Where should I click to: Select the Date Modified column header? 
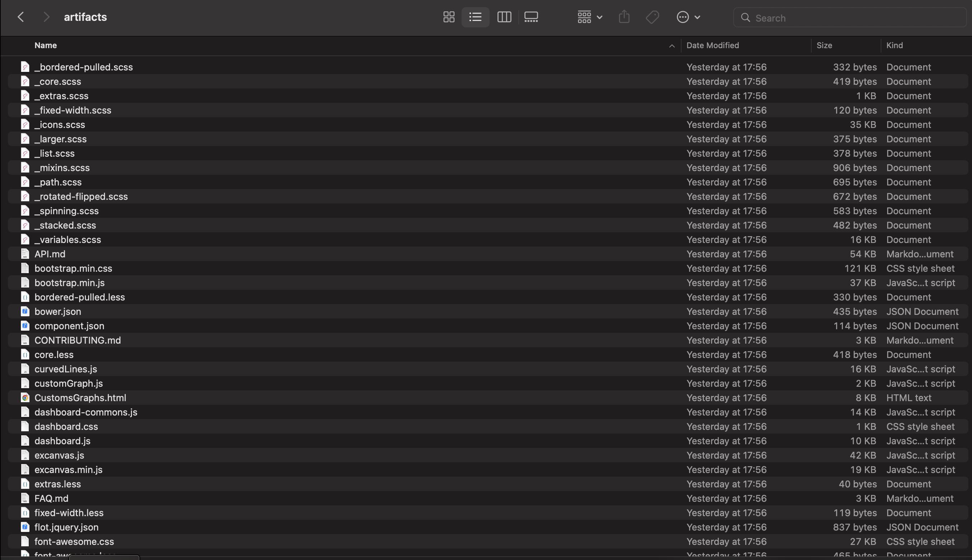(x=712, y=45)
